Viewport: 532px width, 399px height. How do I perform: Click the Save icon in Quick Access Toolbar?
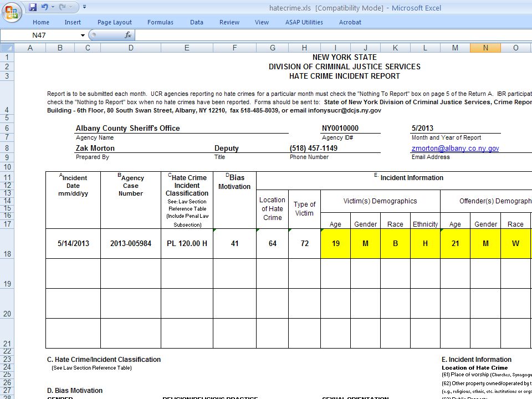tap(33, 7)
